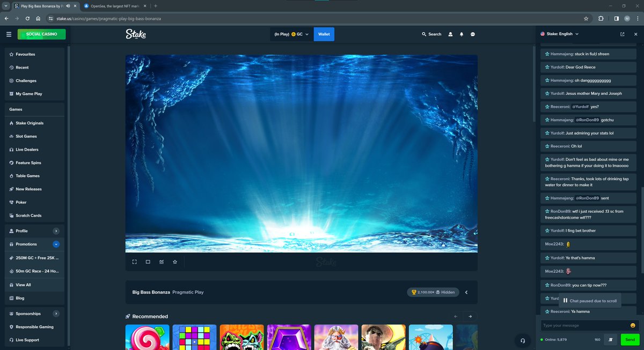The width and height of the screenshot is (644, 350).
Task: Bookmark this page in Chrome
Action: coord(586,18)
